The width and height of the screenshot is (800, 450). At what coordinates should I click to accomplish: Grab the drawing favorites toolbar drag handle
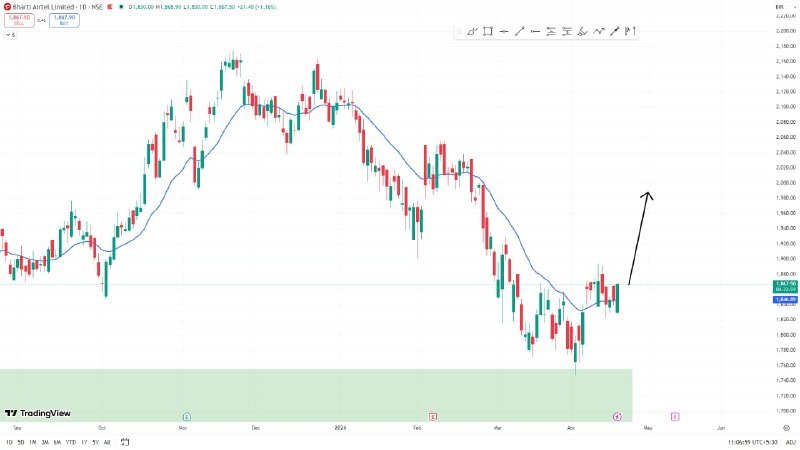point(459,32)
